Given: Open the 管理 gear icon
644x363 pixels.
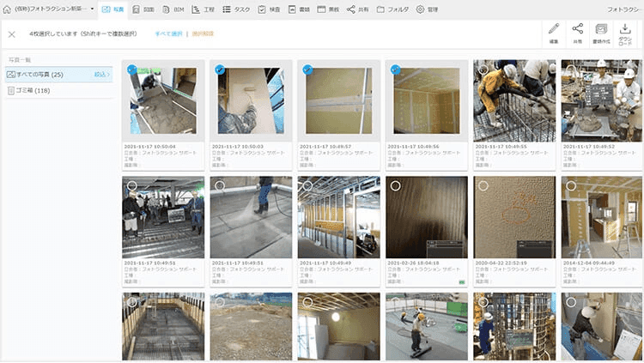Looking at the screenshot, I should point(420,9).
